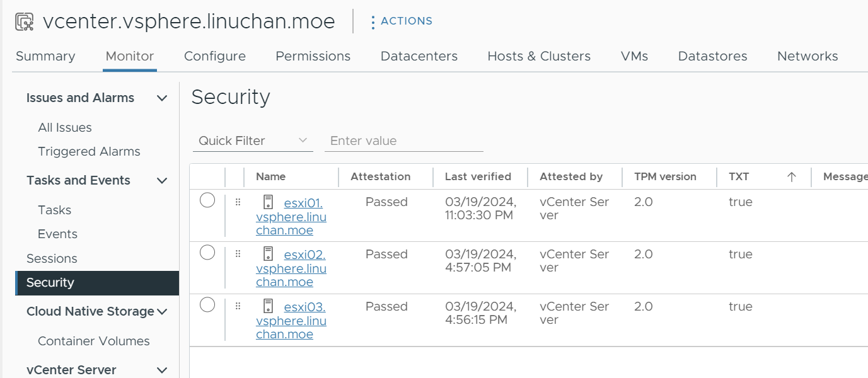This screenshot has height=378, width=868.
Task: Click the host icon for esxi03
Action: [x=268, y=307]
